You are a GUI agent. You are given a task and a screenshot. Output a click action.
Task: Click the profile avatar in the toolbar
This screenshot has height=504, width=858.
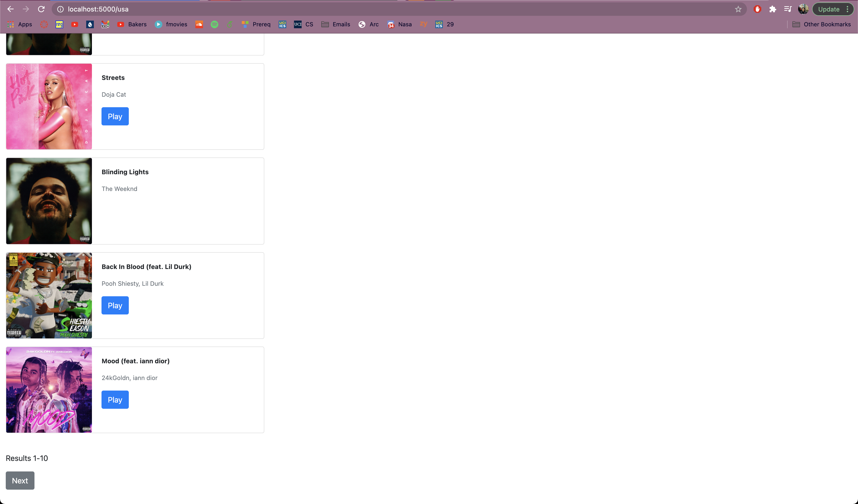point(803,9)
